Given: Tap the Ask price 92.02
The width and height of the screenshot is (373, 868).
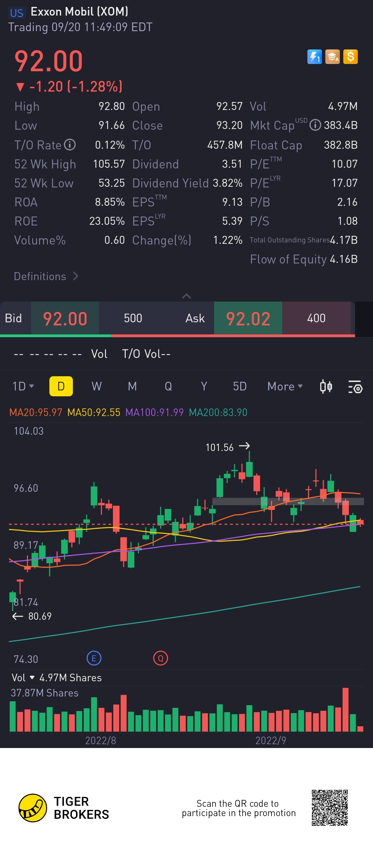Looking at the screenshot, I should (x=248, y=318).
